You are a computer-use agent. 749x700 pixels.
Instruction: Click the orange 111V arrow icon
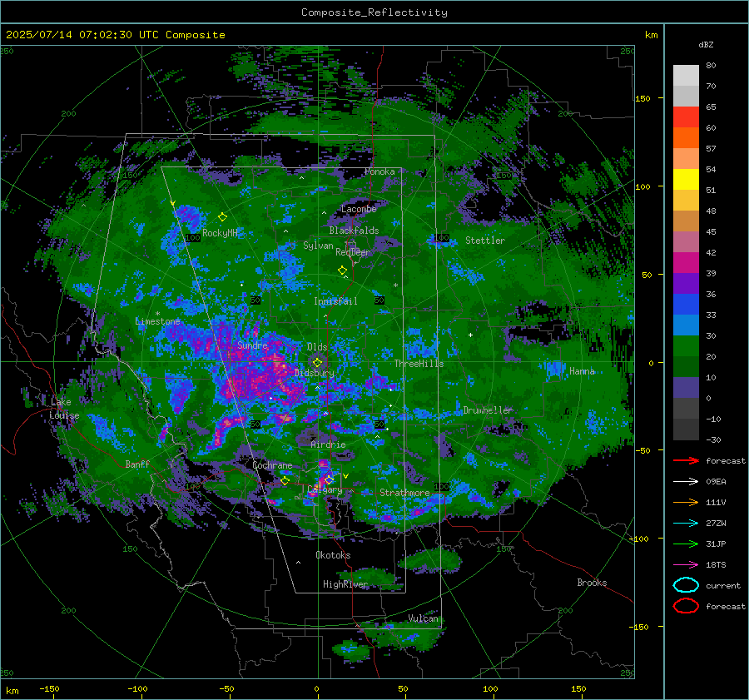pos(686,502)
